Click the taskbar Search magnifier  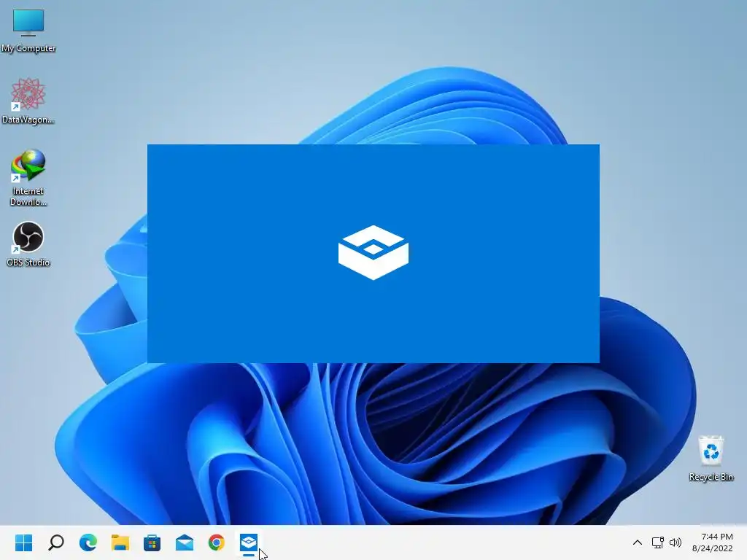56,542
